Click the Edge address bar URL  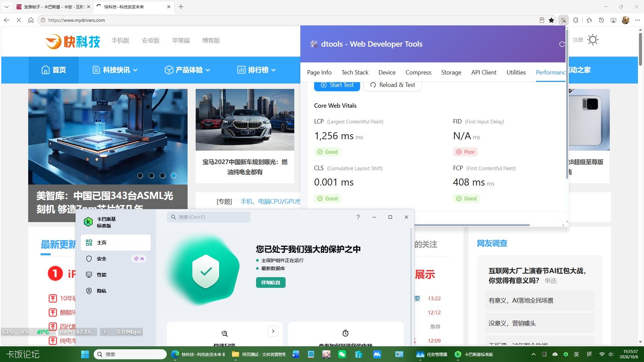(x=77, y=20)
